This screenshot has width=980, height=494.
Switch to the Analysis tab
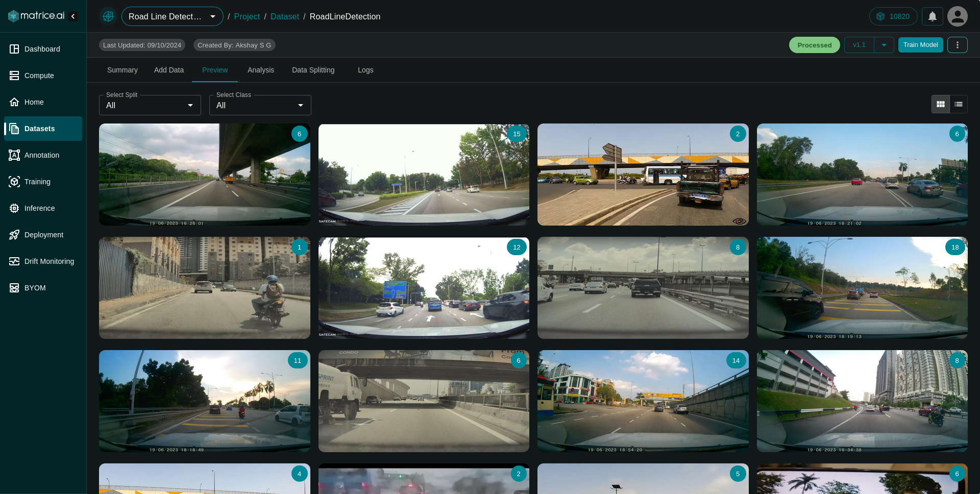(261, 70)
